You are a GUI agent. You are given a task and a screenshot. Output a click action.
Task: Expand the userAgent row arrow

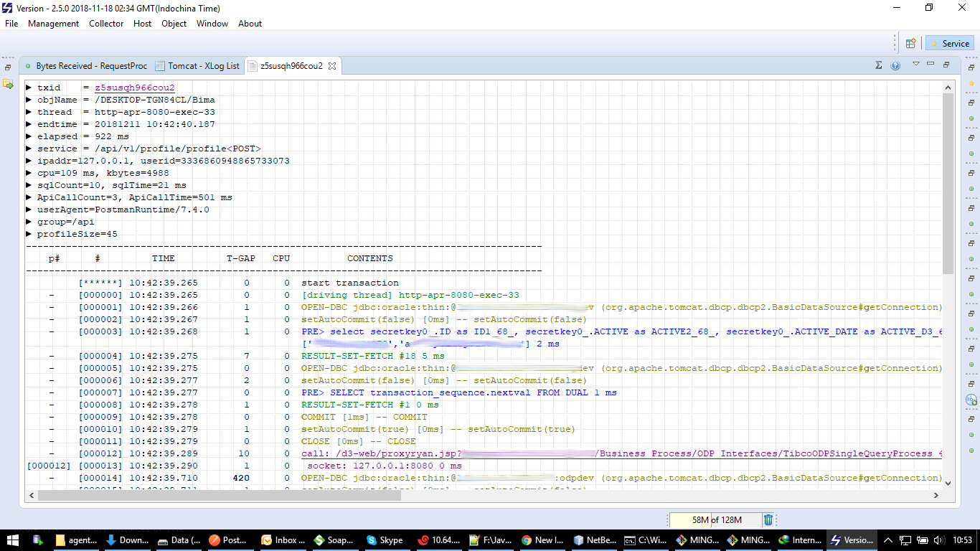click(x=29, y=209)
